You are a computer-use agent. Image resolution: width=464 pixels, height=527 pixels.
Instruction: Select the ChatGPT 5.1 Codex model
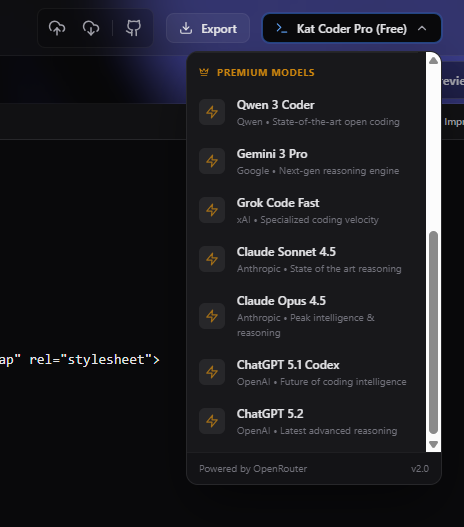click(x=306, y=372)
